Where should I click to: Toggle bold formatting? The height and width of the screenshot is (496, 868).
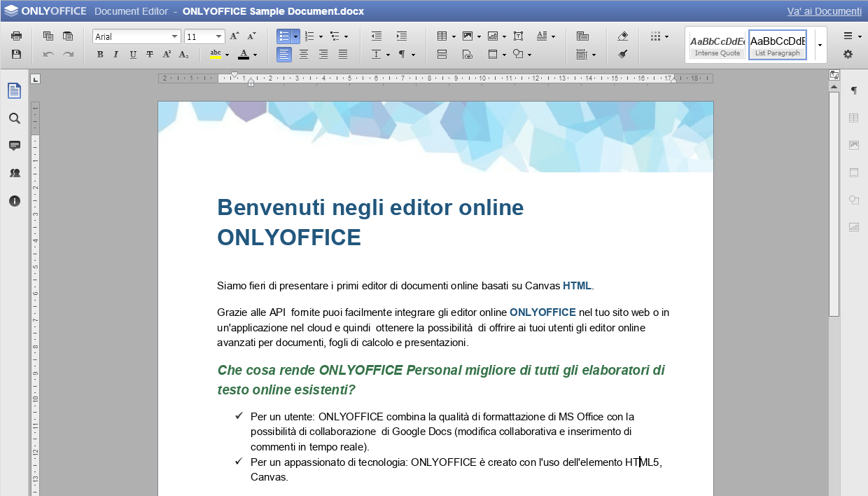(x=100, y=54)
